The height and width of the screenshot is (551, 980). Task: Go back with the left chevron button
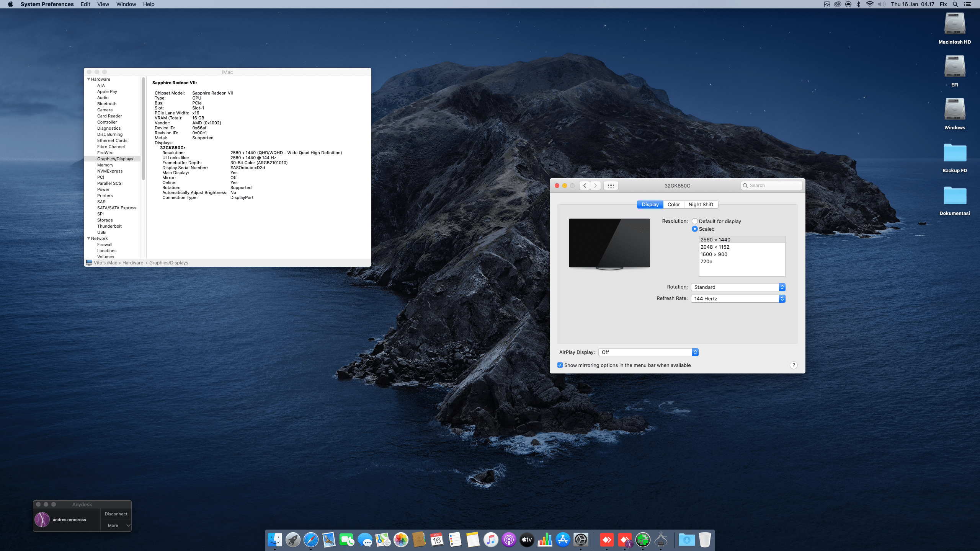pyautogui.click(x=585, y=186)
